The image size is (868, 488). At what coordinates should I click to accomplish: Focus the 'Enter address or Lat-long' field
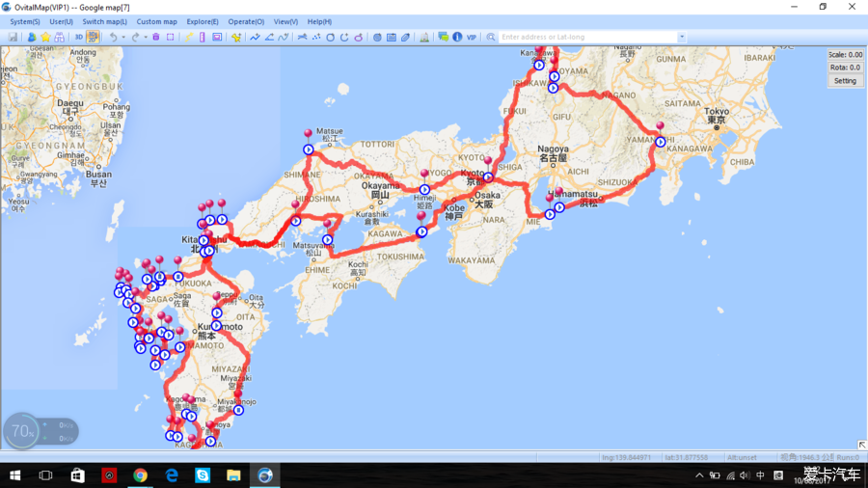click(x=588, y=37)
